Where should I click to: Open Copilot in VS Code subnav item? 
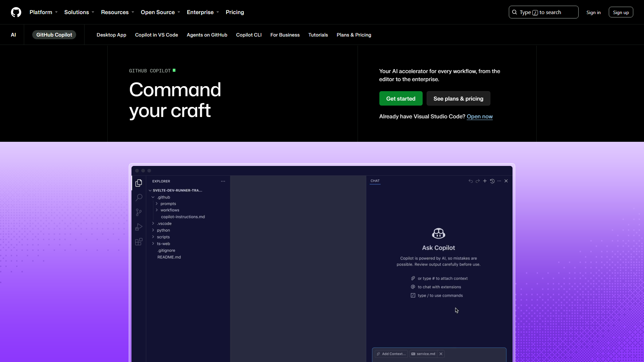tap(156, 35)
